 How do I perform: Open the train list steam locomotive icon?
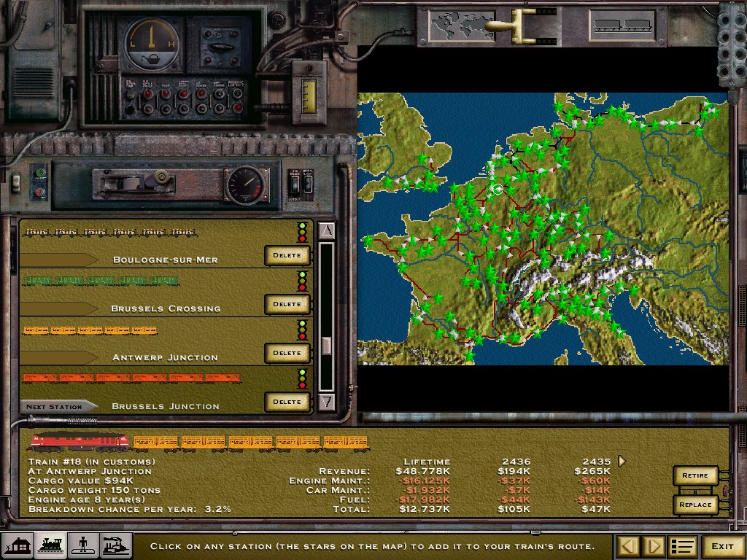pyautogui.click(x=50, y=545)
